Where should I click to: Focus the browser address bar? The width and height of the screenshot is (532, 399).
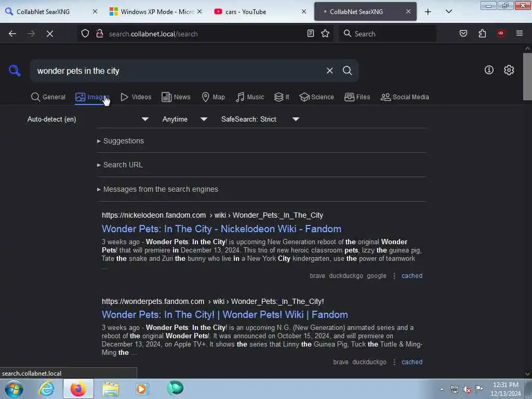click(205, 34)
